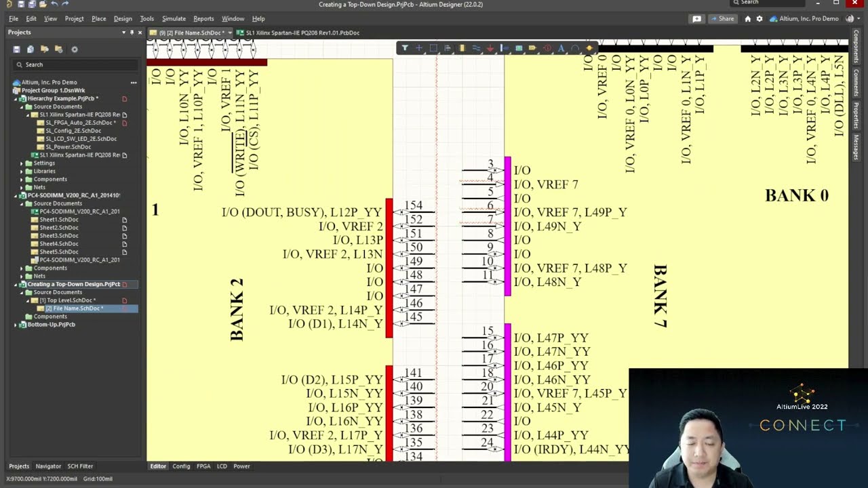
Task: Open the Messages side panel tab
Action: point(856,148)
